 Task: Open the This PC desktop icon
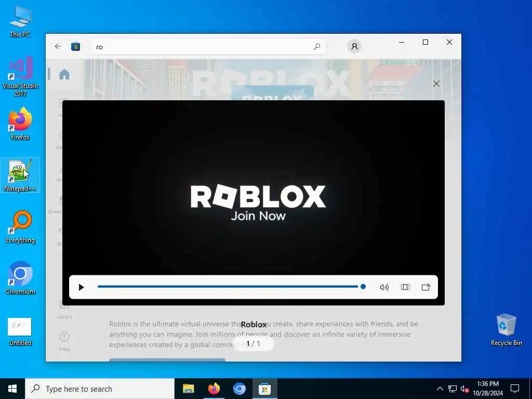20,21
